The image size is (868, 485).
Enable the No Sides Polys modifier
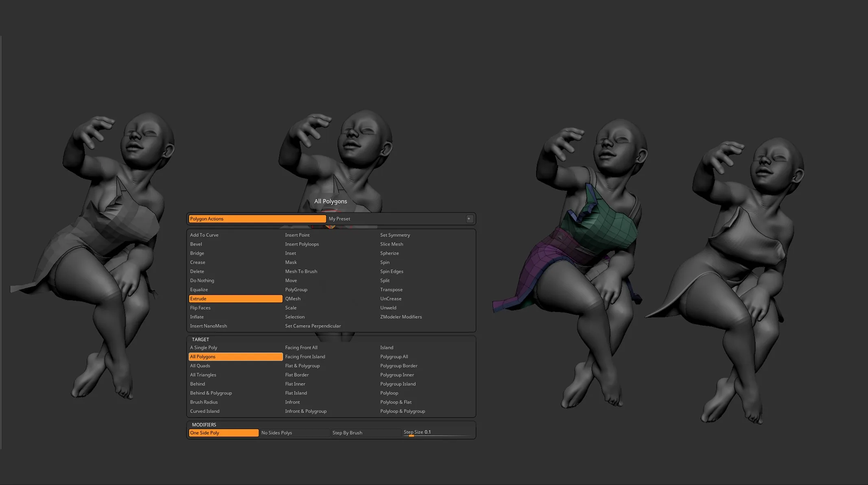(295, 433)
